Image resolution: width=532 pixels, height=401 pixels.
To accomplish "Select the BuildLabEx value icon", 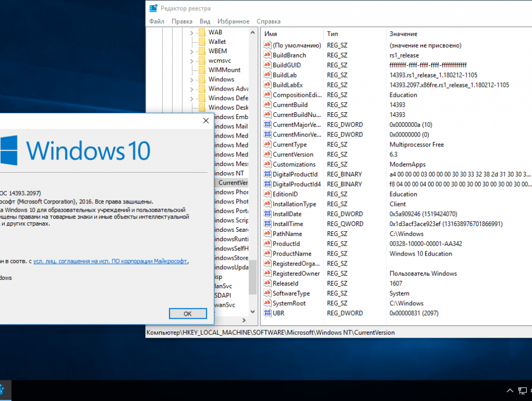I will pyautogui.click(x=268, y=84).
